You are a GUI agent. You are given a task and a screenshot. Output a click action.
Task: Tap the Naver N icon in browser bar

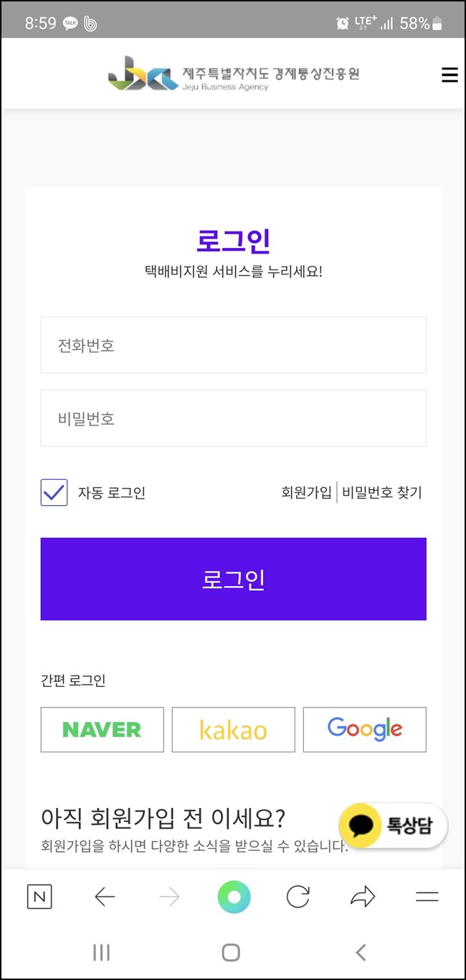pos(40,895)
